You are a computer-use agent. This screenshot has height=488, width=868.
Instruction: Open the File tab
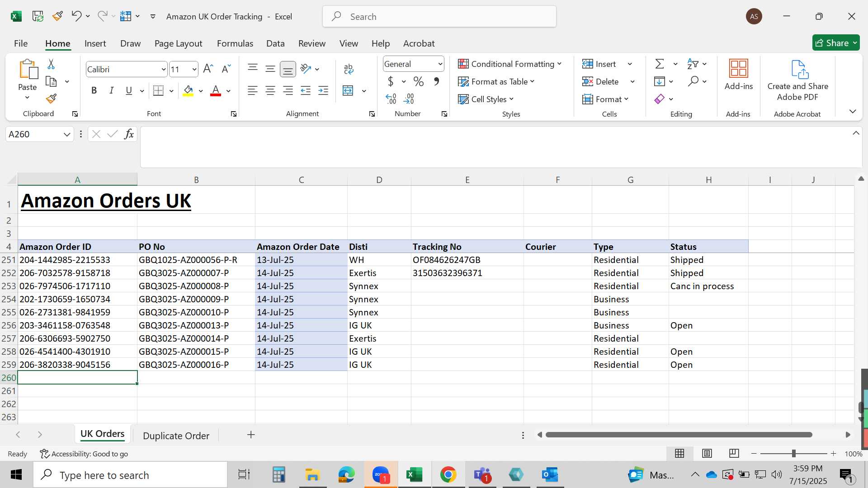[x=21, y=43]
